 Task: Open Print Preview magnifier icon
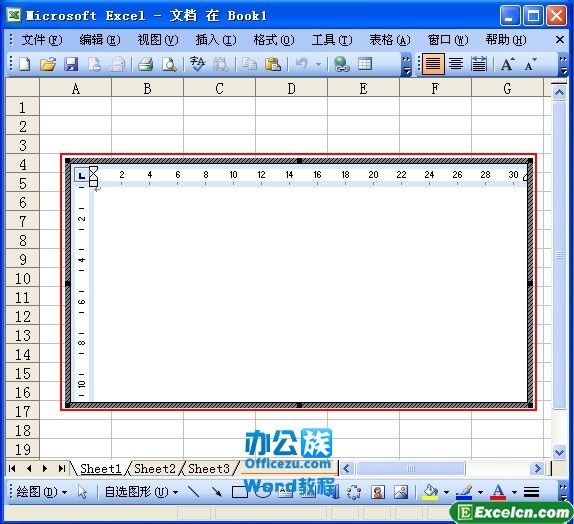pos(169,64)
